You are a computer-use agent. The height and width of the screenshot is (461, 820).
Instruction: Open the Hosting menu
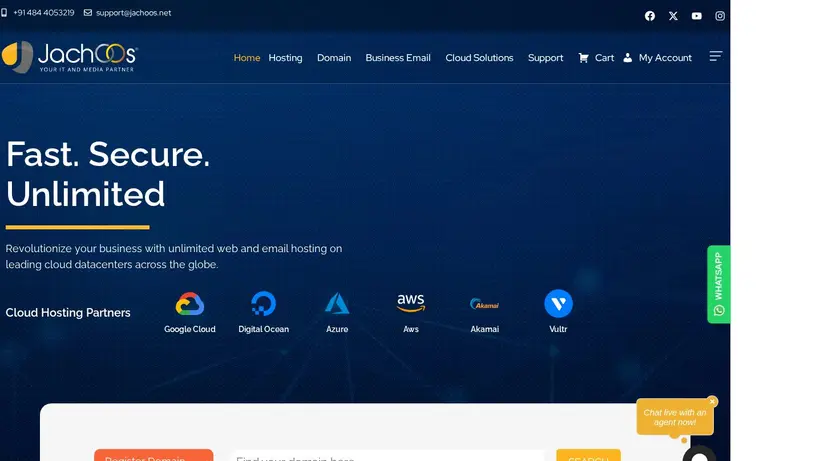285,57
